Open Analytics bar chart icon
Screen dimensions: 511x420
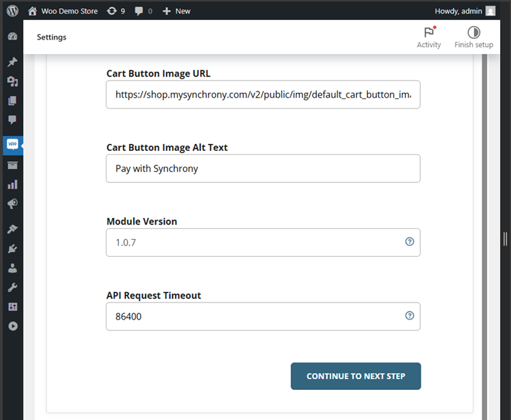pos(12,184)
